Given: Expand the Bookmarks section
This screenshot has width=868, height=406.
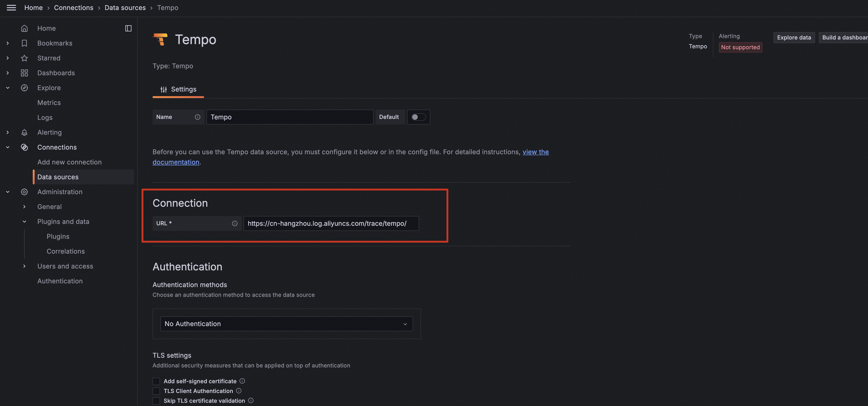Looking at the screenshot, I should coord(8,43).
